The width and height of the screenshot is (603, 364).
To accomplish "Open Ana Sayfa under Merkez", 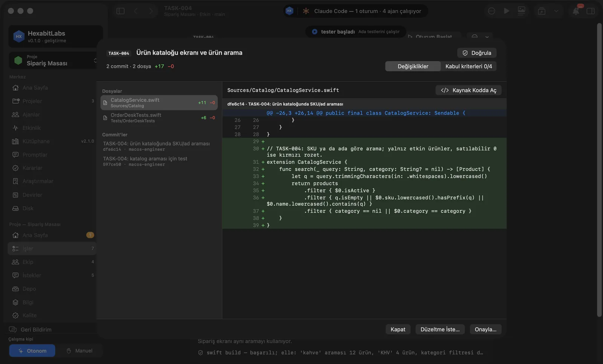I will pyautogui.click(x=52, y=87).
